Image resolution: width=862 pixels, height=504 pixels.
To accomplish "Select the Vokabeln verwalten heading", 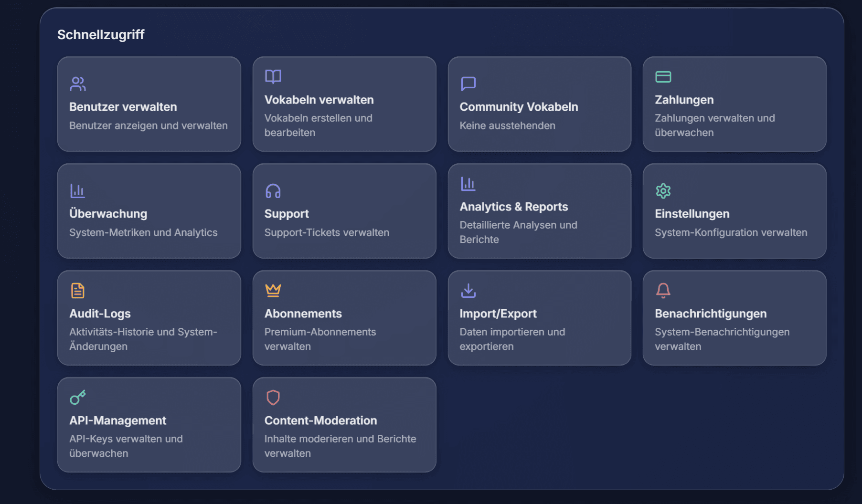I will [319, 100].
